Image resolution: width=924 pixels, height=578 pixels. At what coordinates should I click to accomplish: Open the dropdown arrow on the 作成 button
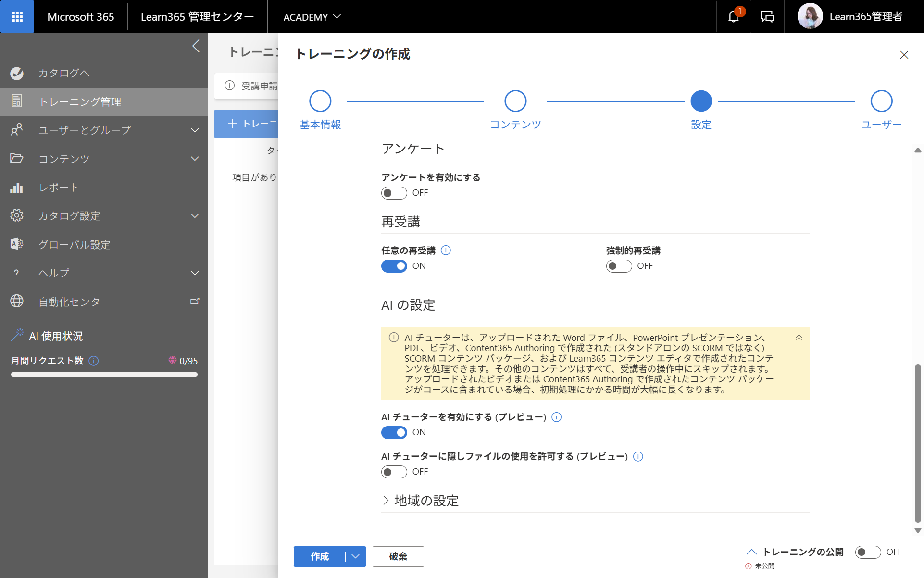click(x=355, y=556)
